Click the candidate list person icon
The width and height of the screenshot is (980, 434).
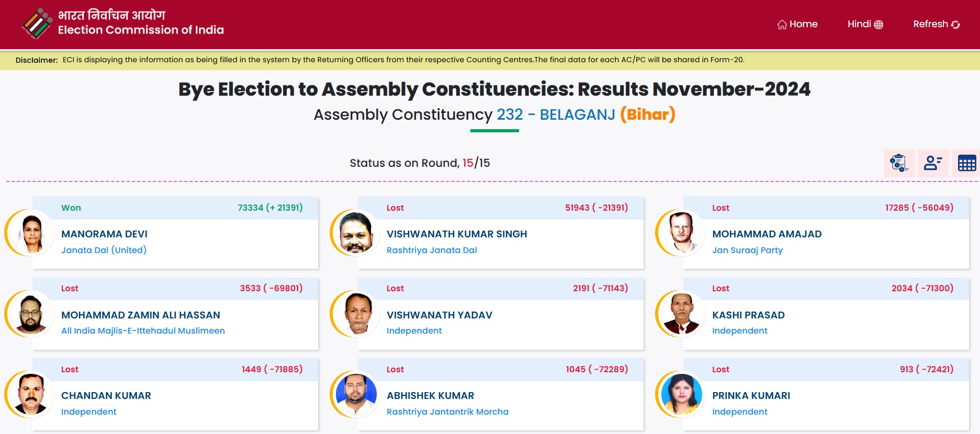[x=933, y=163]
